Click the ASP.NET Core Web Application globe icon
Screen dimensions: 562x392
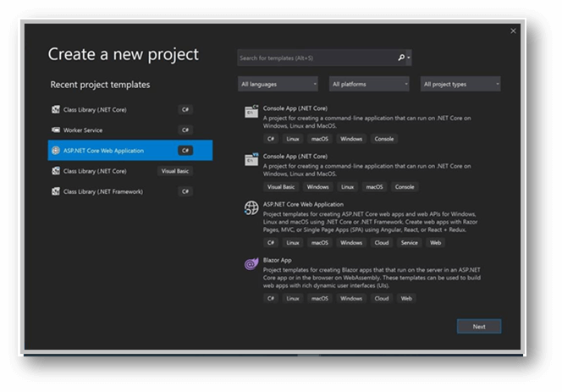tap(251, 207)
